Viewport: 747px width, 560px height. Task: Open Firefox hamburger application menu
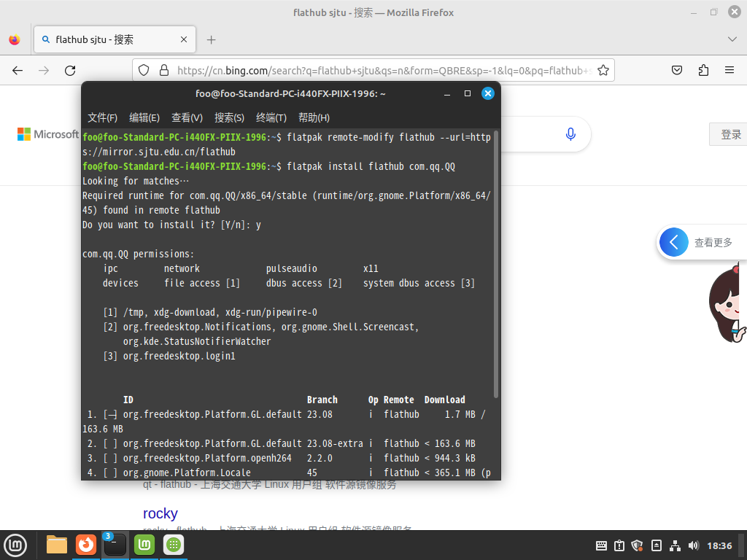(x=729, y=71)
